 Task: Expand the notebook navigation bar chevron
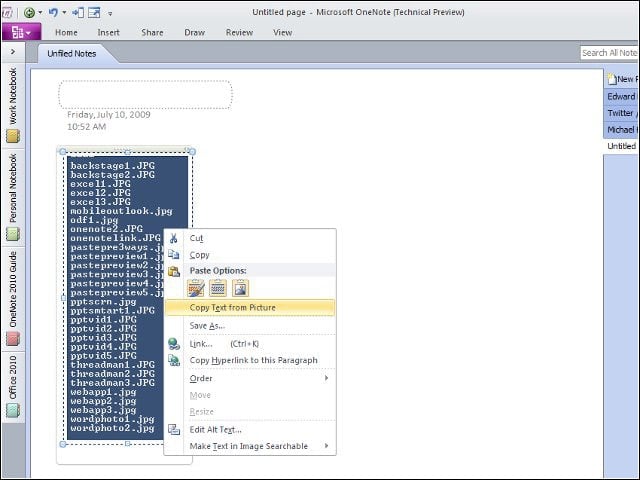[x=13, y=52]
